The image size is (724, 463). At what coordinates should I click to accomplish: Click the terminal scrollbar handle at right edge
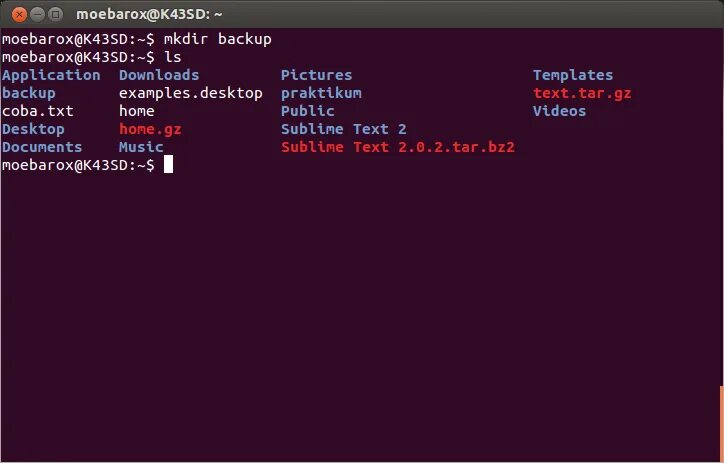point(722,423)
